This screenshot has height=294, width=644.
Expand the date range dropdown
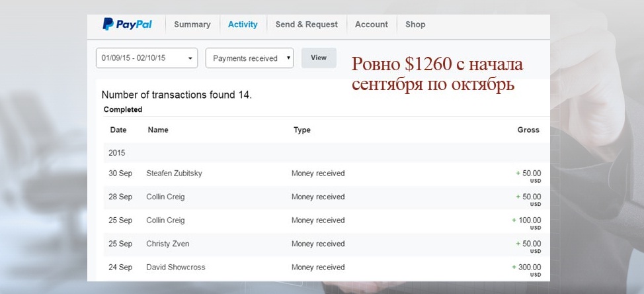[147, 58]
